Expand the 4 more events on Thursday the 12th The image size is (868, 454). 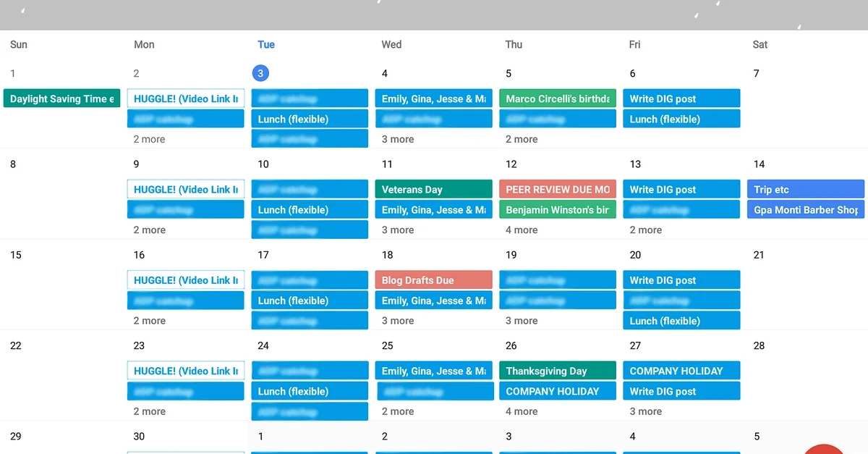tap(522, 230)
